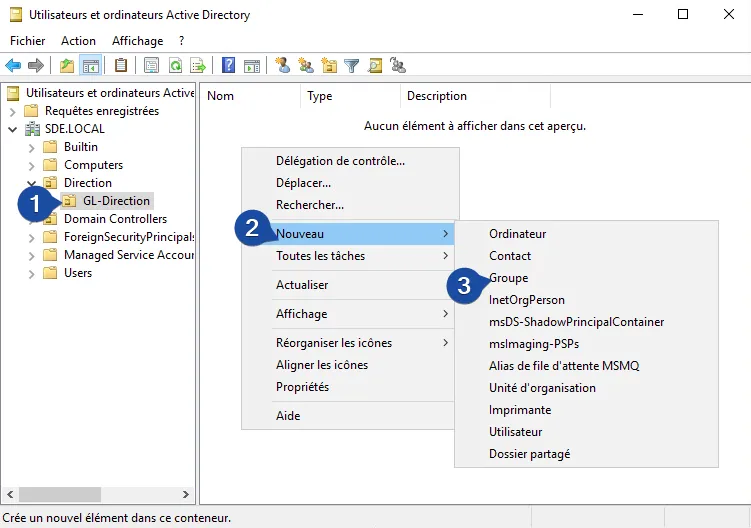The width and height of the screenshot is (751, 528).
Task: Click the create new group toolbar icon
Action: (306, 66)
